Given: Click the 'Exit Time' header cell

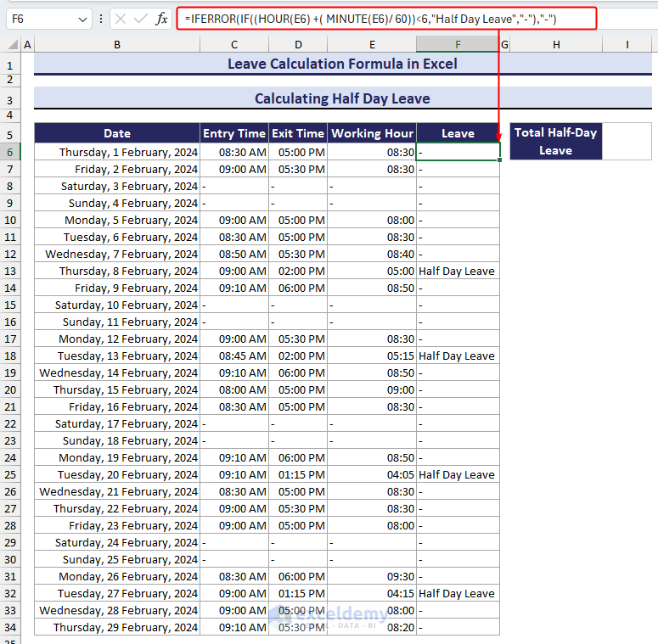Looking at the screenshot, I should click(x=298, y=133).
